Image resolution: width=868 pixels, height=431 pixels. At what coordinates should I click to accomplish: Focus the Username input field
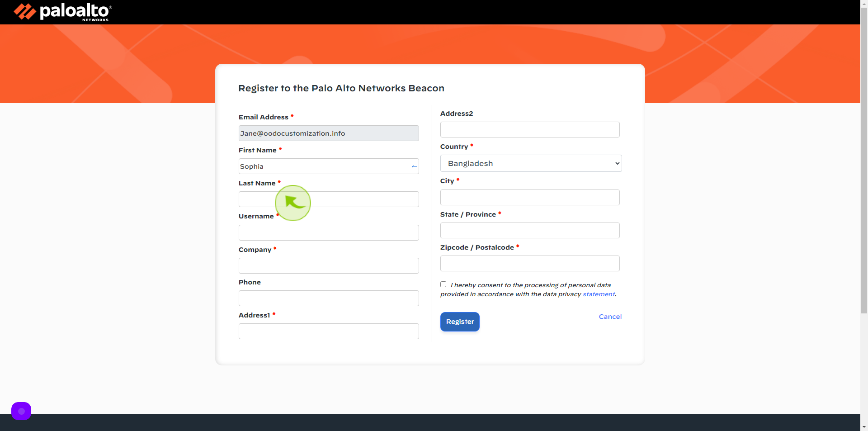point(329,232)
